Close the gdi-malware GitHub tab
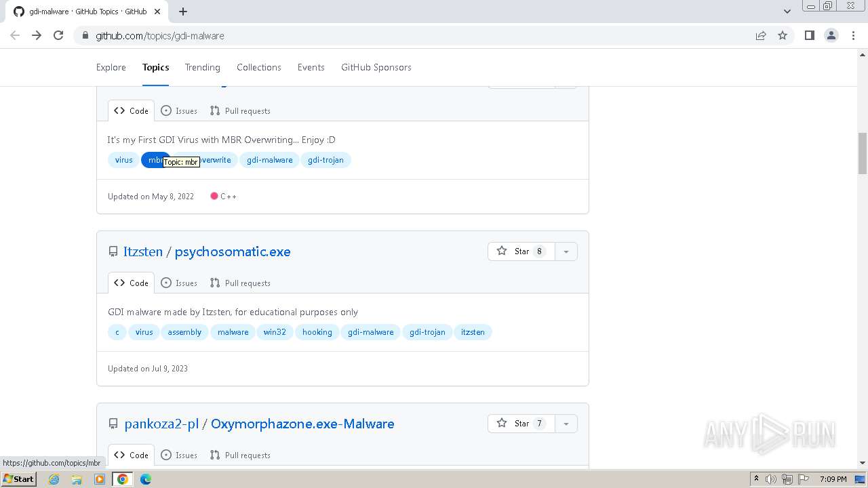Viewport: 868px width, 488px height. click(157, 11)
